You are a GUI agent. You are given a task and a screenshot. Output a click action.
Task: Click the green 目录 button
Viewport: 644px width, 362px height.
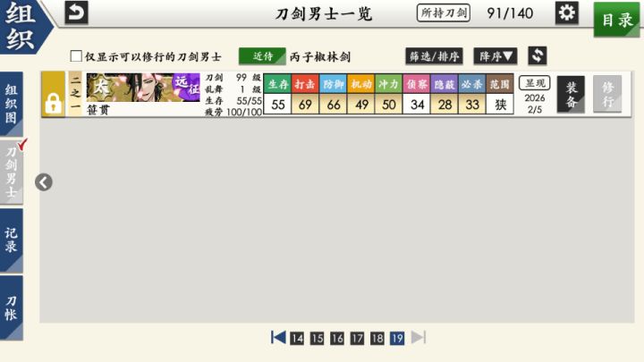(617, 20)
